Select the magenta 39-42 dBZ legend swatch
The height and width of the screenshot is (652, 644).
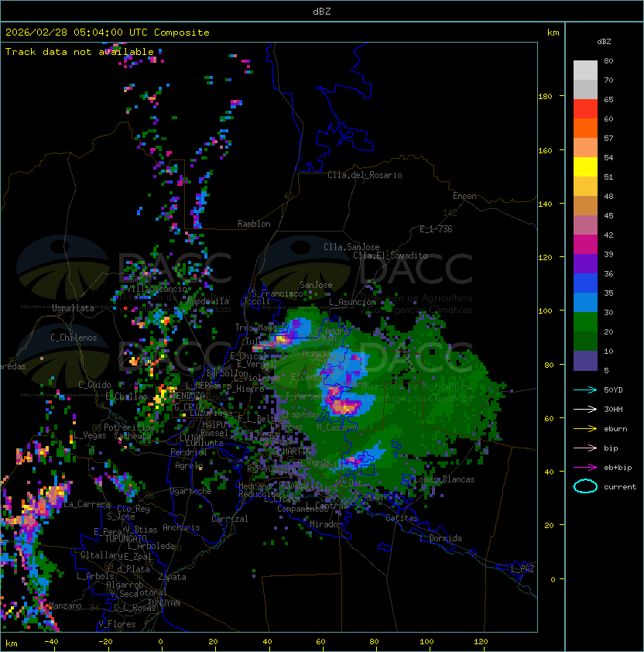pos(585,245)
